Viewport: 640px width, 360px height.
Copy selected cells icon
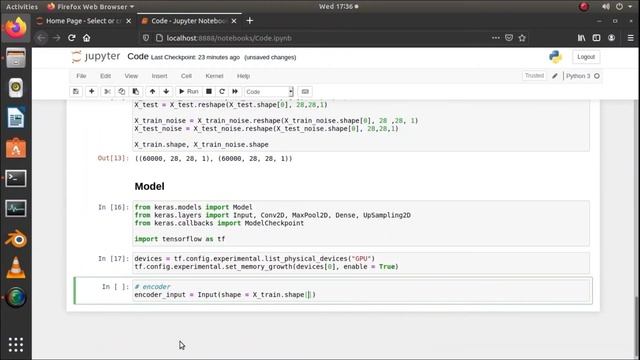click(122, 91)
